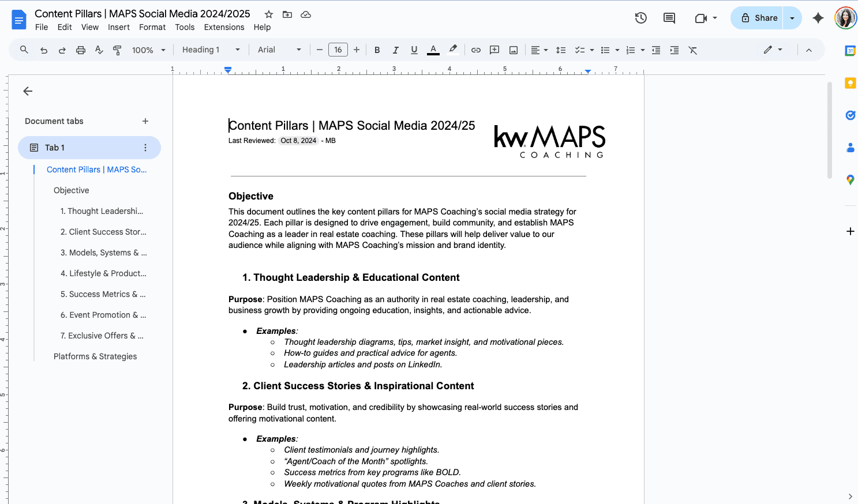Jump to Platforms & Strategies outline link
Viewport: 858px width, 504px height.
tap(95, 356)
